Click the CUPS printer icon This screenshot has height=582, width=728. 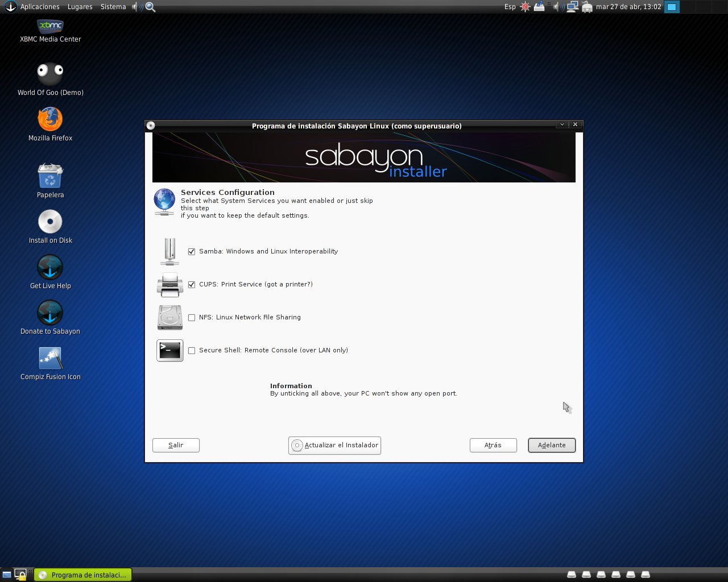pyautogui.click(x=169, y=285)
